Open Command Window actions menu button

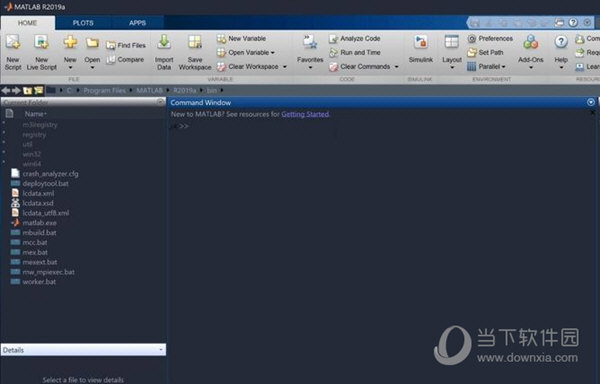point(590,102)
